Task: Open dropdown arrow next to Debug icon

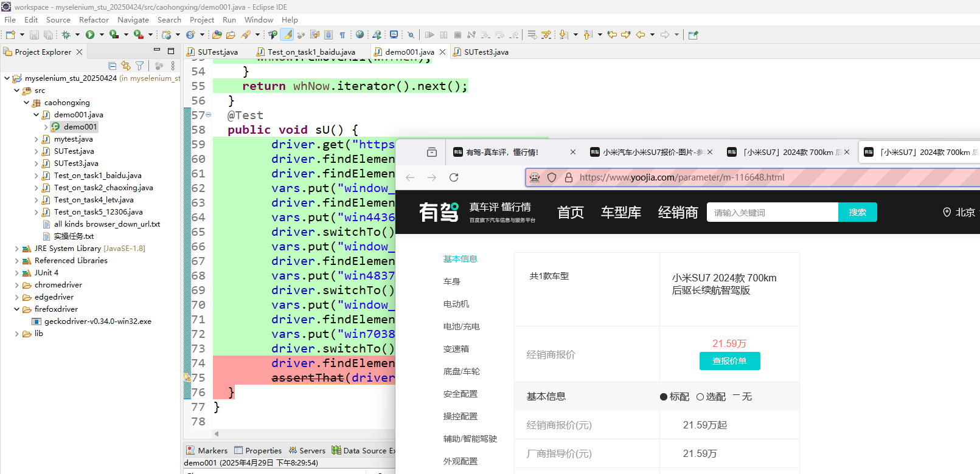Action: click(x=77, y=35)
